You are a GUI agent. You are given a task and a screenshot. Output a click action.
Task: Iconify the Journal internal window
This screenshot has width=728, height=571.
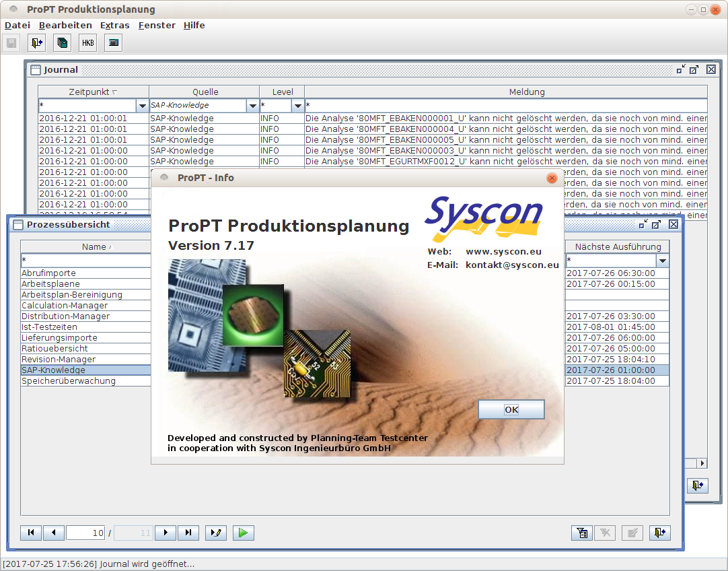tap(681, 69)
